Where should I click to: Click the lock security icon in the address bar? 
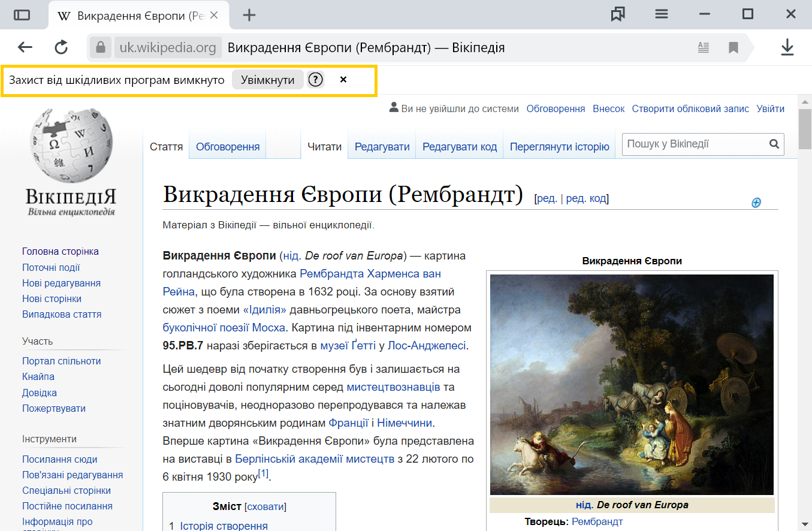tap(101, 47)
